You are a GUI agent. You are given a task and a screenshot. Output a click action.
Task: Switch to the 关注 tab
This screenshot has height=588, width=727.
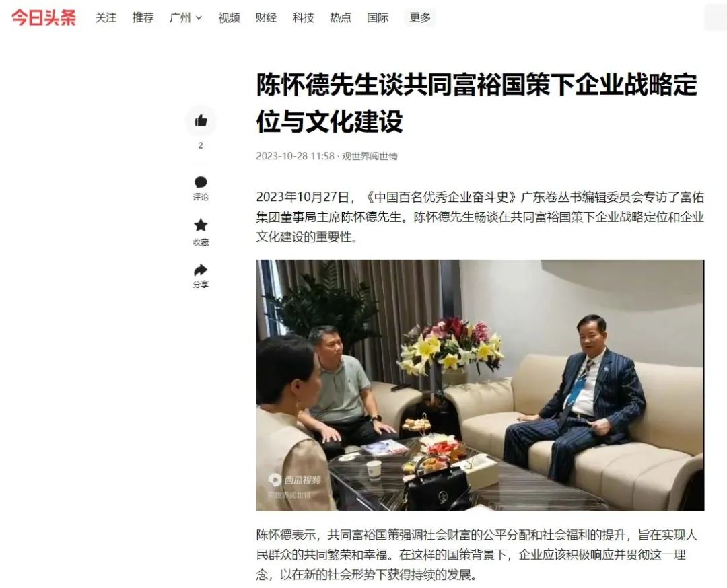(106, 18)
